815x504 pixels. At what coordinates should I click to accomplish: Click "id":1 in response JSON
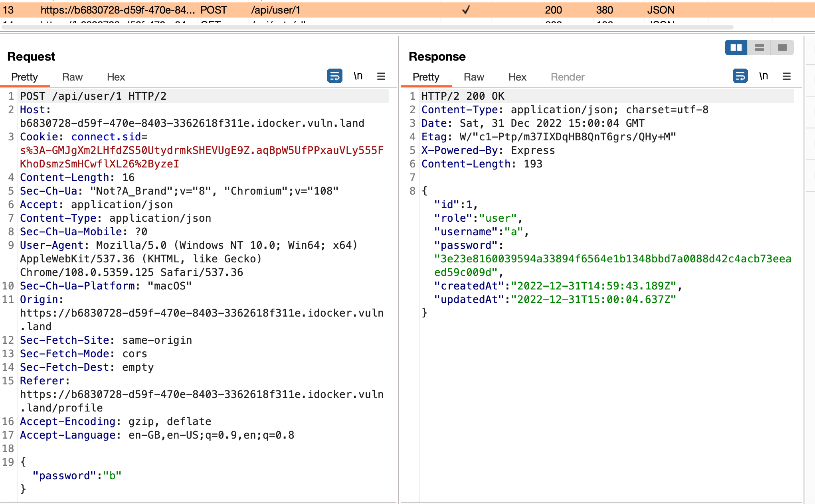point(453,205)
